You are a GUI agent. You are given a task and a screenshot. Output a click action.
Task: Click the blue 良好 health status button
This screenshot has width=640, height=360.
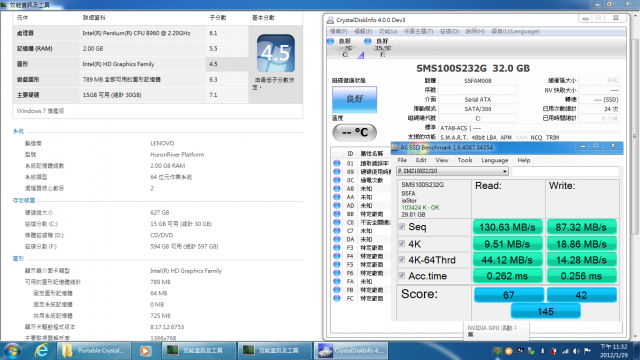tap(354, 99)
